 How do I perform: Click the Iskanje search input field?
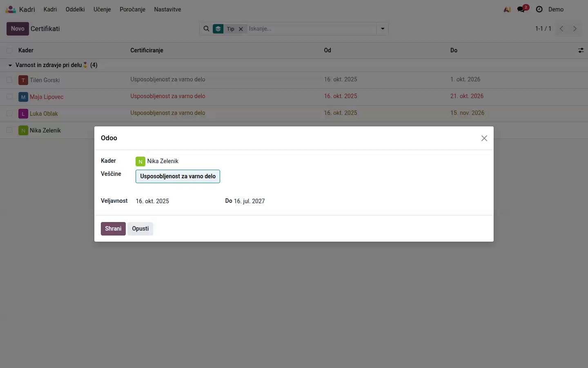coord(311,29)
